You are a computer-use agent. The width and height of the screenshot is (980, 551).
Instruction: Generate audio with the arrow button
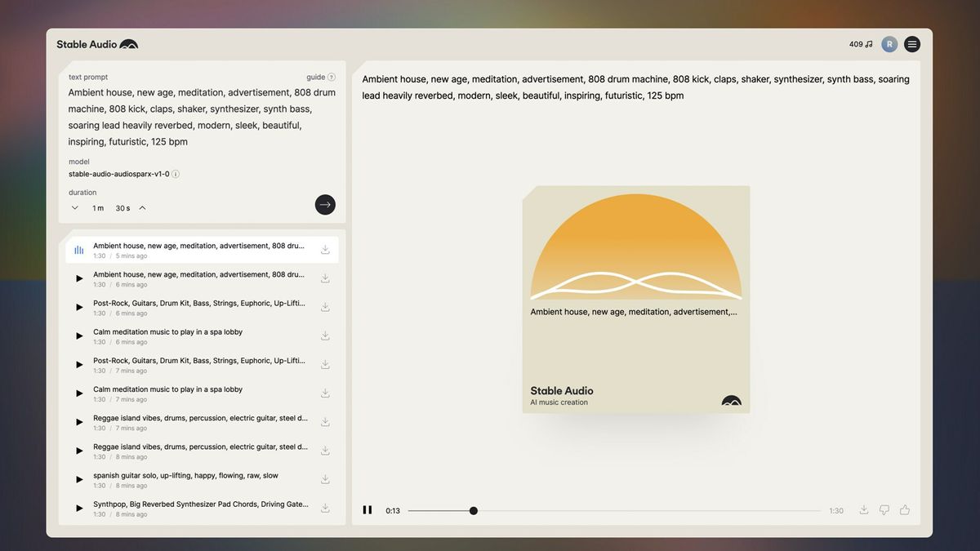point(325,204)
